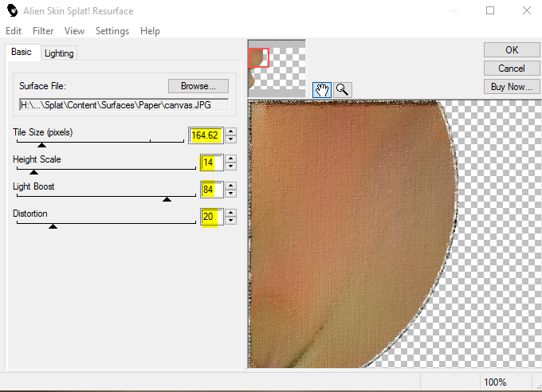Screen dimensions: 542x392
Task: Click the Alien Skin app icon
Action: pos(13,10)
